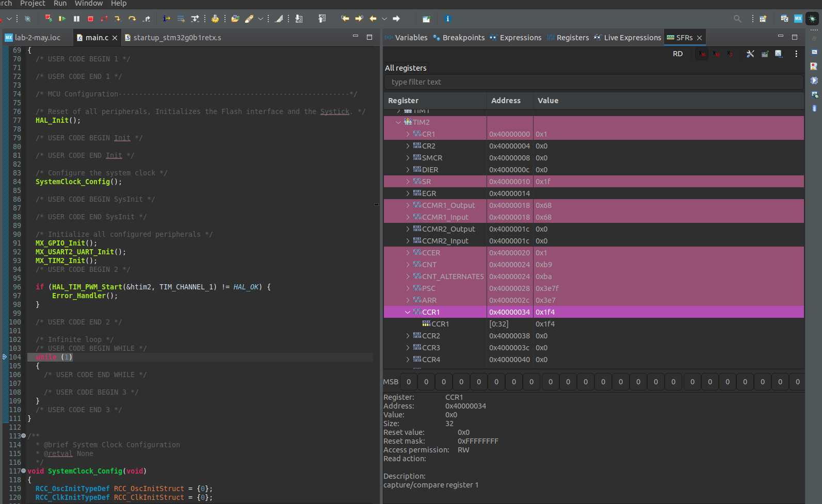The image size is (822, 504).
Task: Close the SFRs tab
Action: 700,38
